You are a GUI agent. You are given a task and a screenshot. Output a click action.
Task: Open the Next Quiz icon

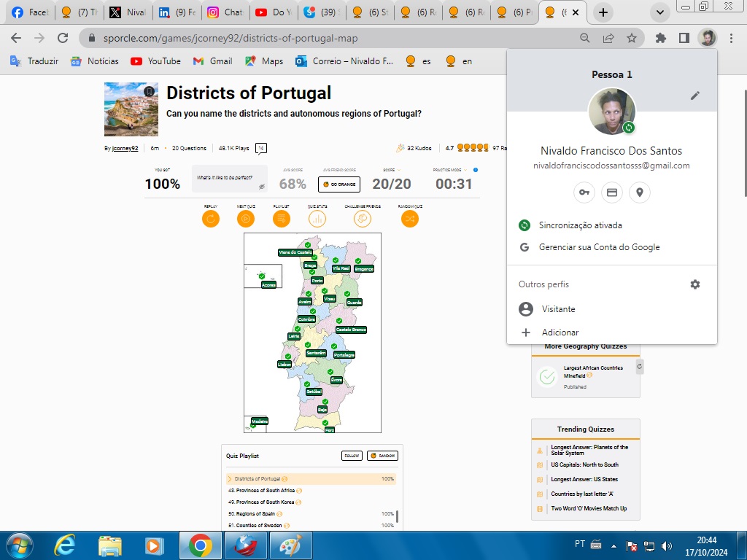click(246, 217)
